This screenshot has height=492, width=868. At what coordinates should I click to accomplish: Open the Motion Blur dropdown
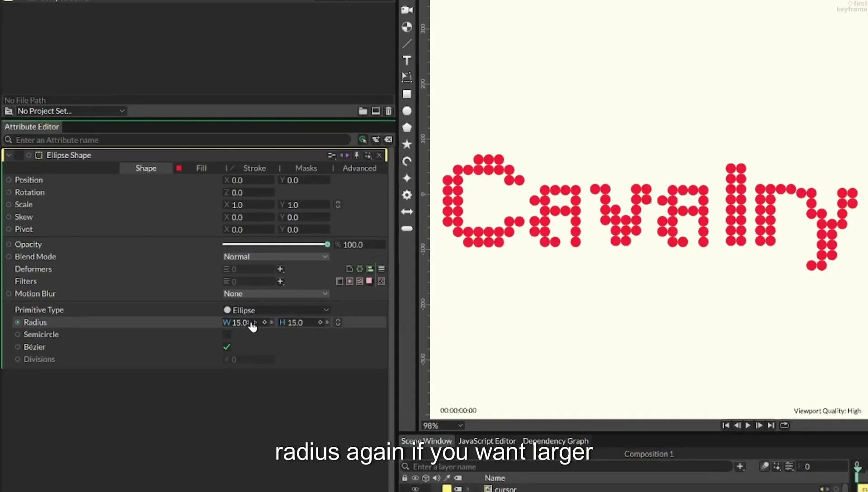click(275, 293)
